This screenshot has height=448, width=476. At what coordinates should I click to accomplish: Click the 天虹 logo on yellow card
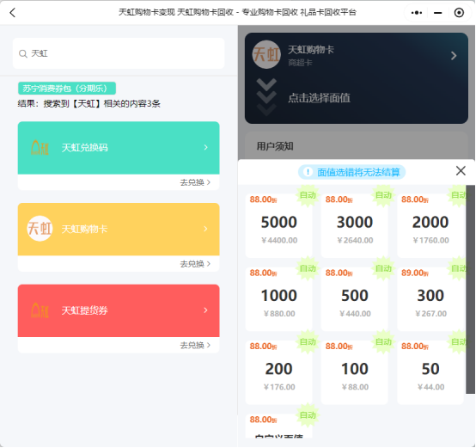tap(40, 229)
